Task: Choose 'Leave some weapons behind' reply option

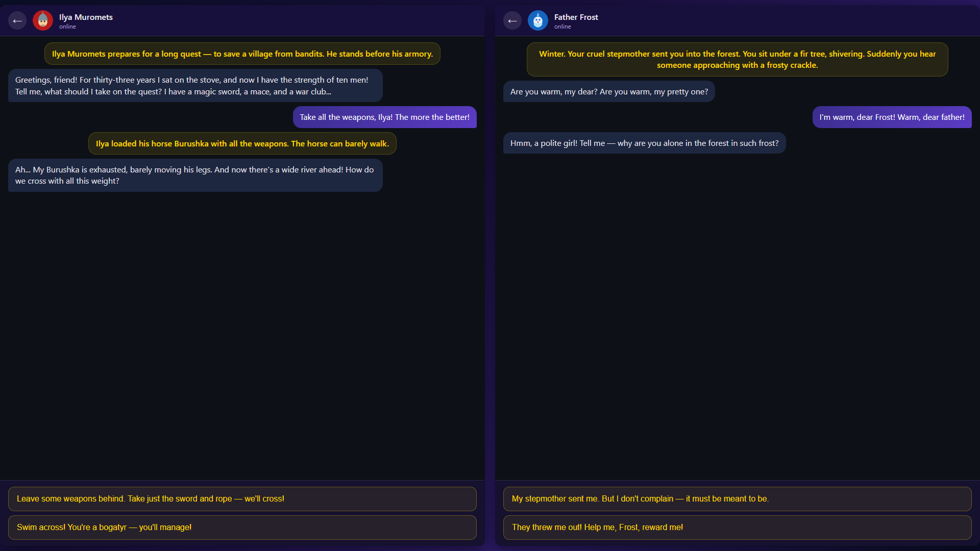Action: 242,498
